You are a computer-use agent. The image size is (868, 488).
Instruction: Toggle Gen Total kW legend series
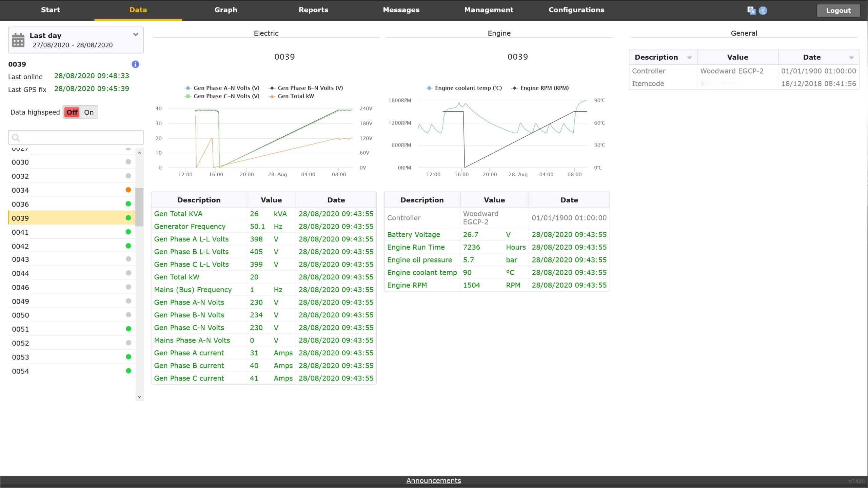(295, 96)
